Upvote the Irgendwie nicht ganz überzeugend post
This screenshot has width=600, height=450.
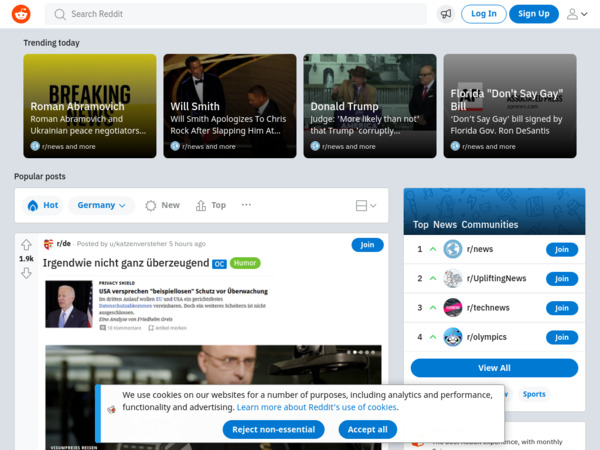26,245
